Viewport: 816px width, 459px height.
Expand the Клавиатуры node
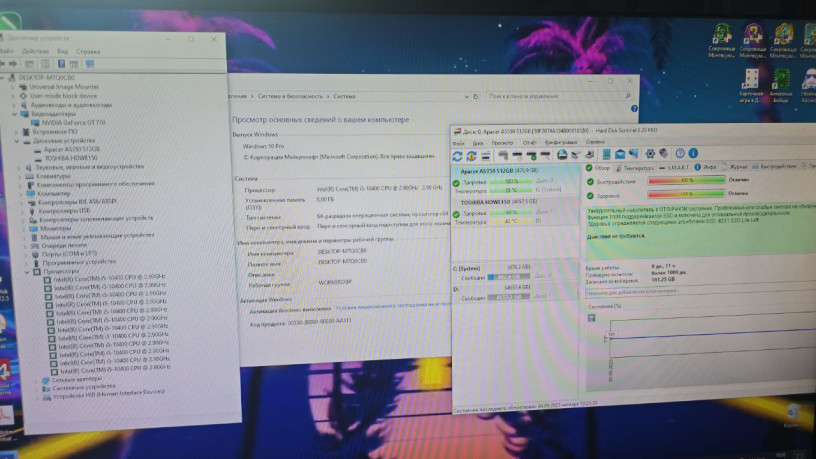point(19,176)
